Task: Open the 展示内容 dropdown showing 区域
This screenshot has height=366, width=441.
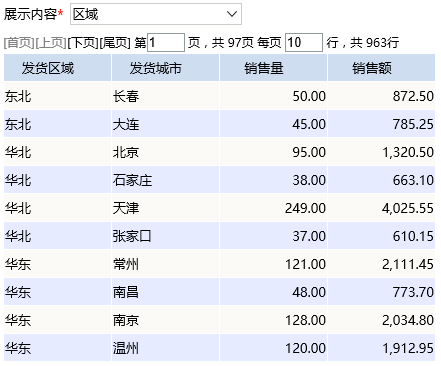Action: pyautogui.click(x=156, y=14)
